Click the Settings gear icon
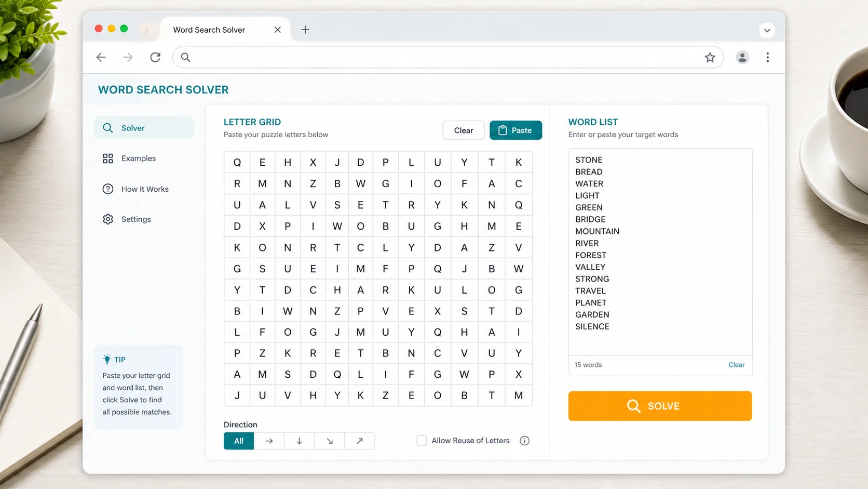This screenshot has width=868, height=489. [x=108, y=219]
